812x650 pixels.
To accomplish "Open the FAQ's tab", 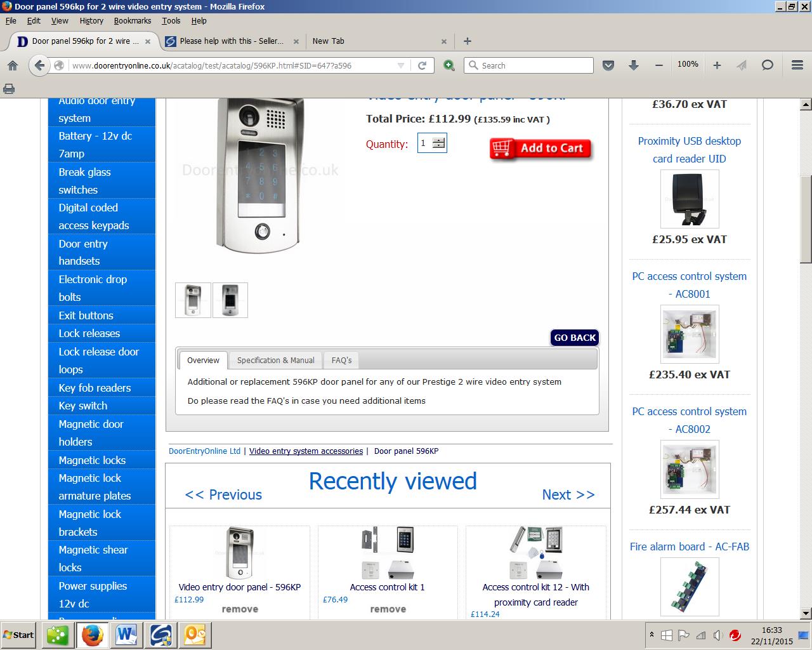I will coord(341,360).
